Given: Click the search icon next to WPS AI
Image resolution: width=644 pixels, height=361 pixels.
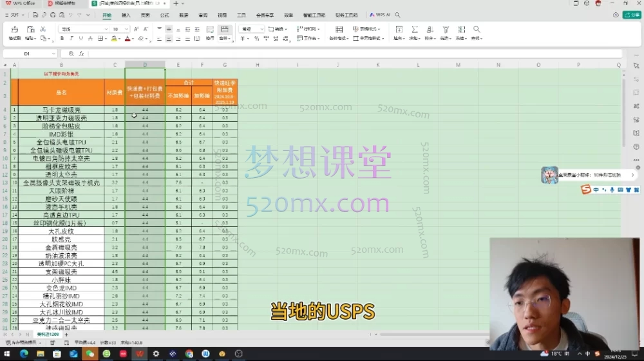Looking at the screenshot, I should tap(397, 15).
